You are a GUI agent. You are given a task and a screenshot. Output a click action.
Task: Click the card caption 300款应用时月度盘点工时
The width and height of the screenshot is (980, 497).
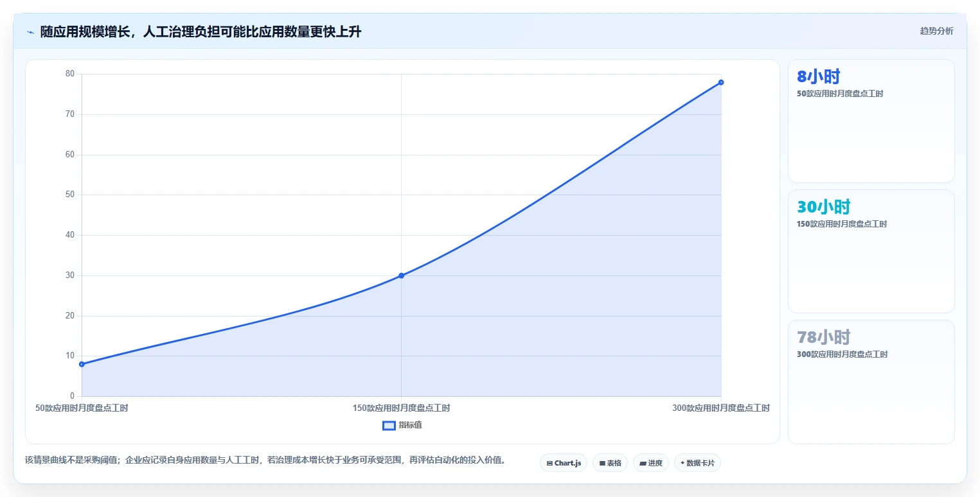click(x=842, y=354)
